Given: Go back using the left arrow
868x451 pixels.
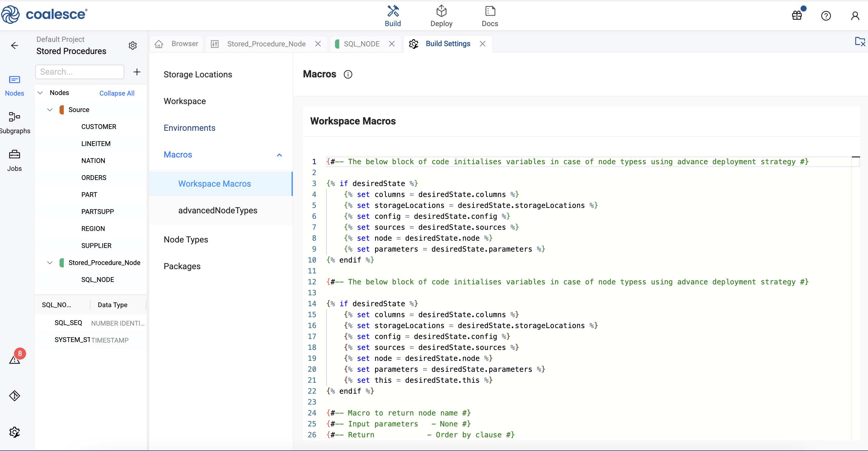Looking at the screenshot, I should (15, 46).
